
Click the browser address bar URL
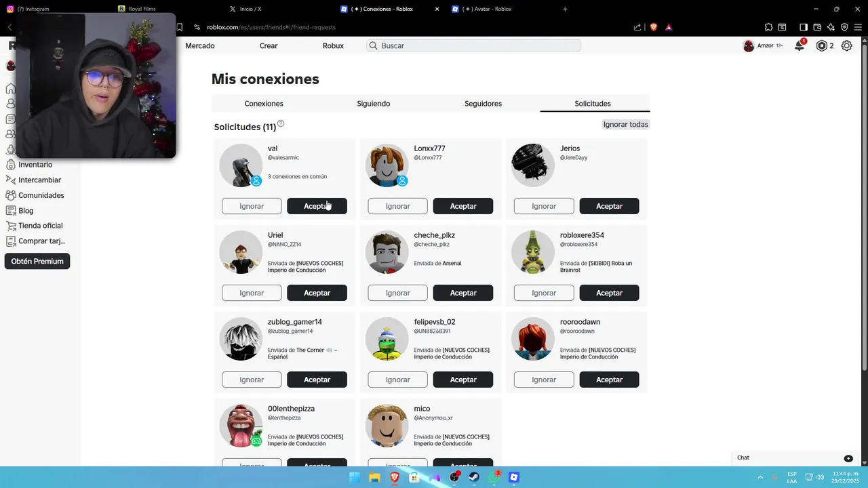(271, 27)
